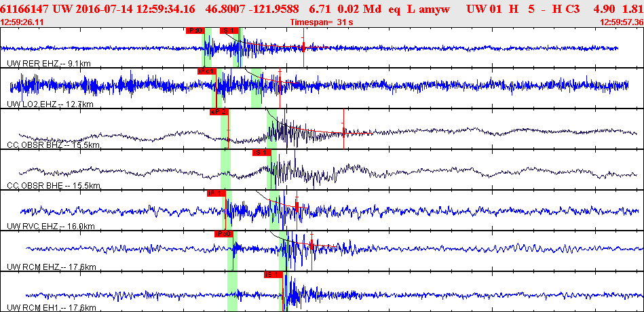The image size is (644, 312).
Task: Select channel label CC OBSR BHZ -- 15.5km
Action: 54,145
